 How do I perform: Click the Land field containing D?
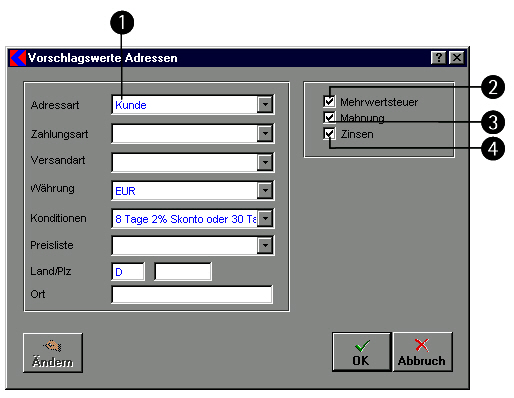click(x=128, y=272)
